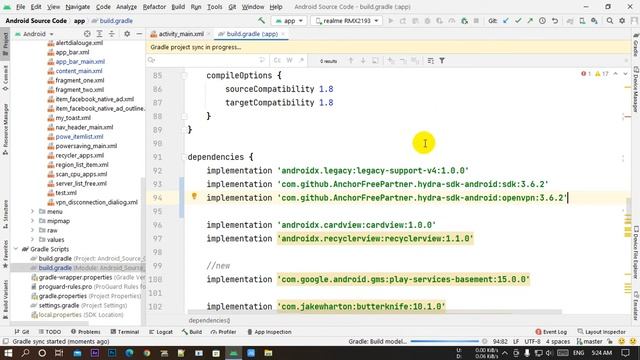Open Project panel options gear
This screenshot has height=360, width=640.
[127, 34]
